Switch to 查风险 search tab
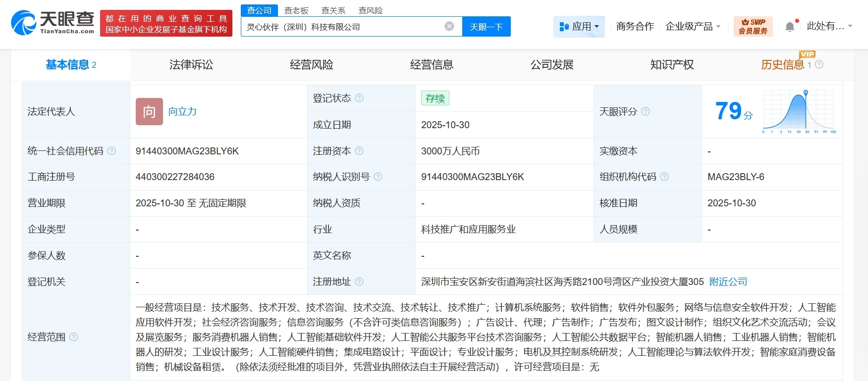 (x=371, y=10)
